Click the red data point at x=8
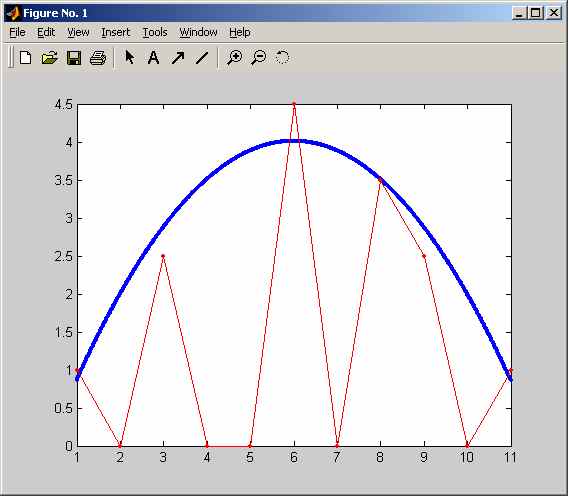568x496 pixels. coord(380,180)
